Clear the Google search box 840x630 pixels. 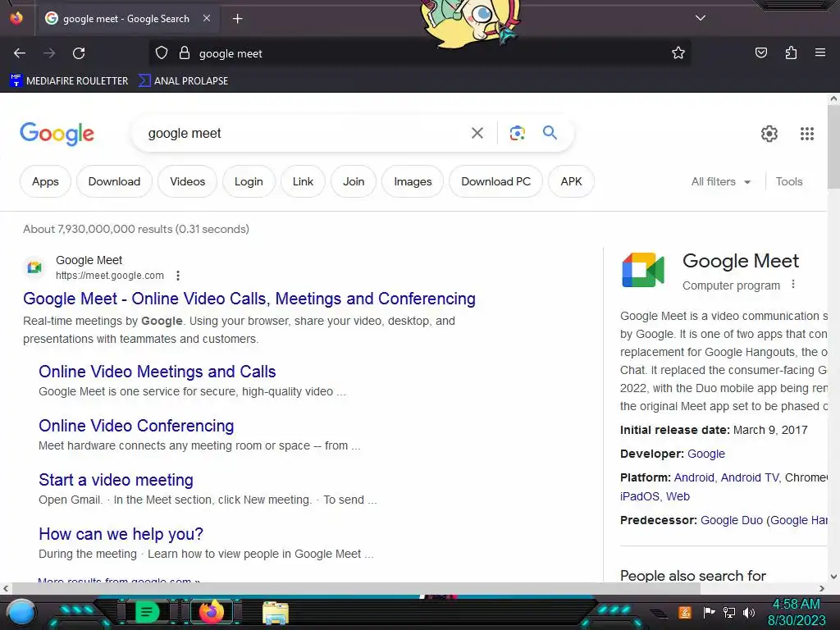(x=477, y=133)
